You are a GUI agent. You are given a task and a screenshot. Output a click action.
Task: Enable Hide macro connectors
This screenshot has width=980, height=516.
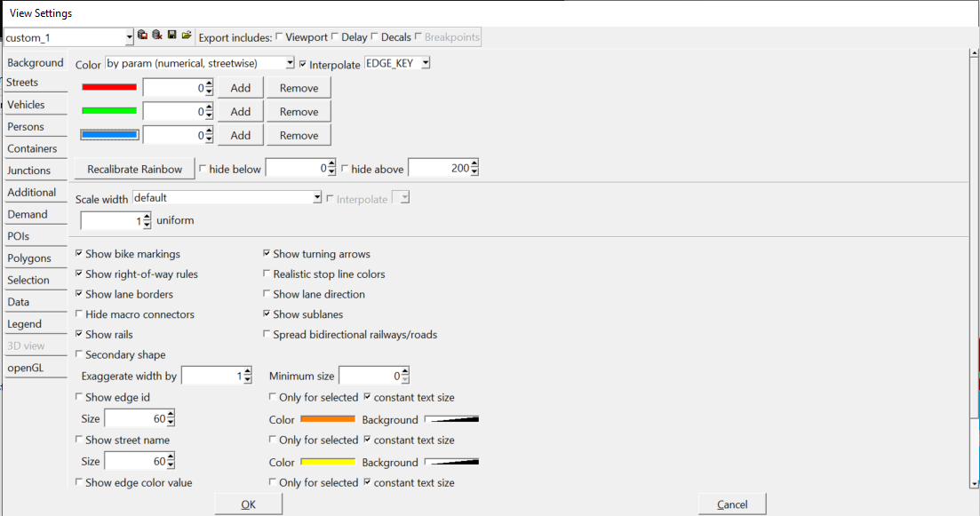[79, 314]
